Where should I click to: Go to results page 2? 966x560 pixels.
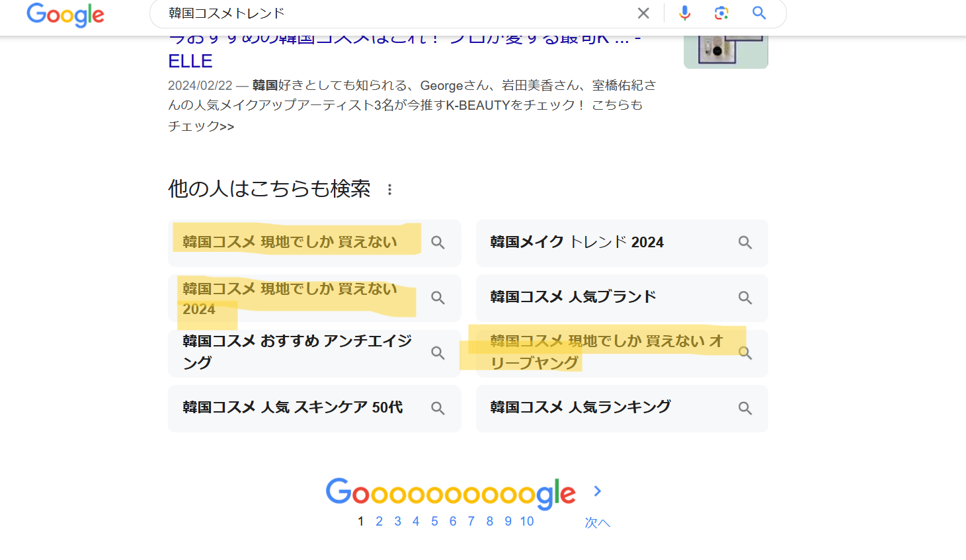click(379, 521)
